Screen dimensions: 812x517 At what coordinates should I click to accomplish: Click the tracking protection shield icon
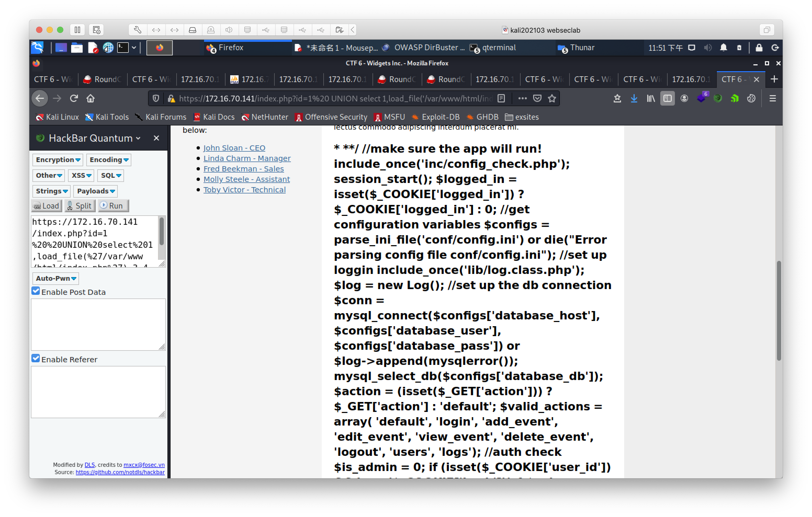(x=156, y=99)
